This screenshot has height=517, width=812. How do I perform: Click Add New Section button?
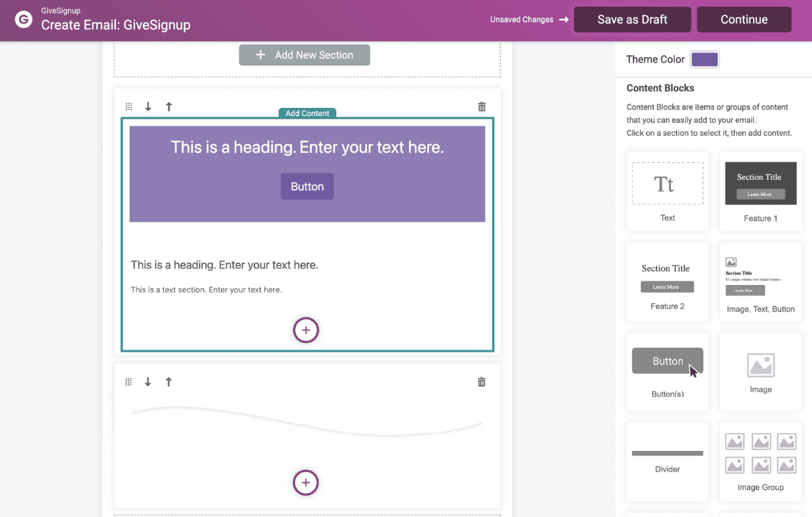click(x=305, y=55)
